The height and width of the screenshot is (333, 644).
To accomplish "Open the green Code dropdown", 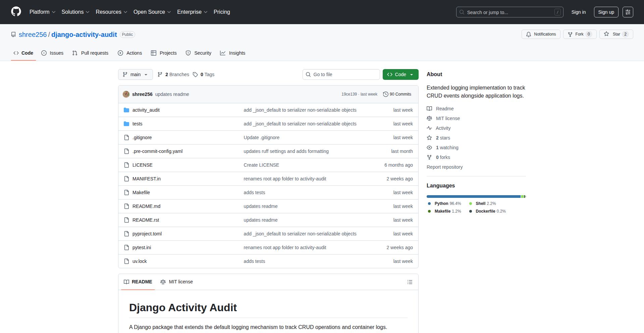I will point(400,74).
